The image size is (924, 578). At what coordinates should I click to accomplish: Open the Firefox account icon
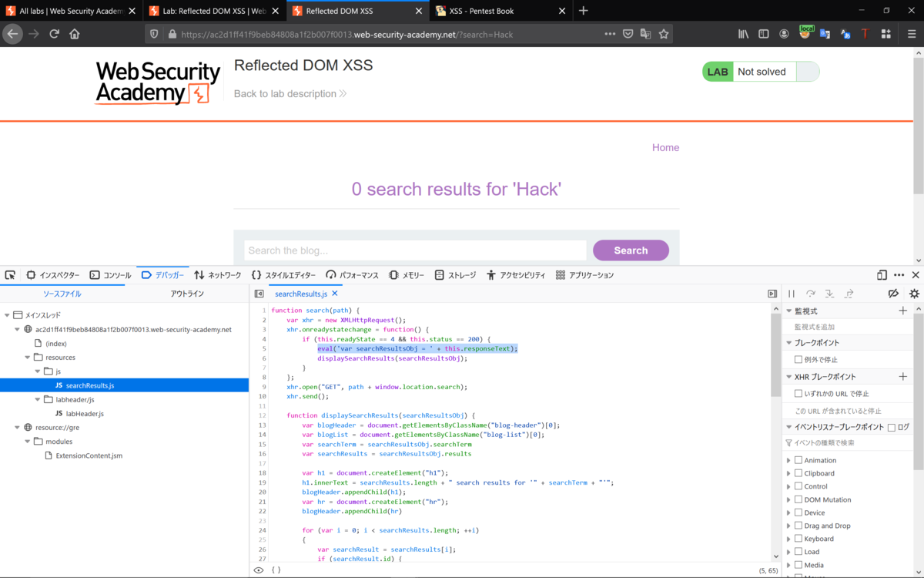[784, 34]
